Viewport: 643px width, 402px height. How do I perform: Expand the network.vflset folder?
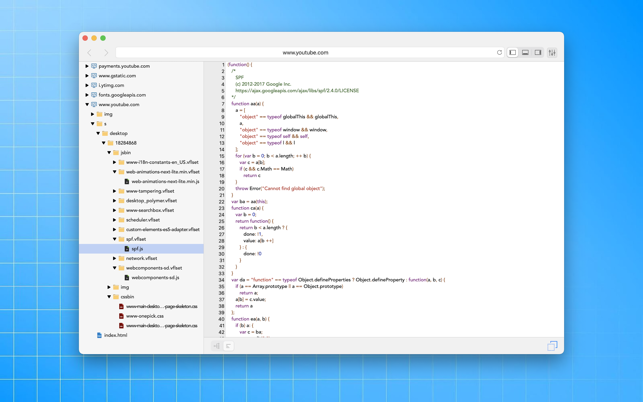114,258
